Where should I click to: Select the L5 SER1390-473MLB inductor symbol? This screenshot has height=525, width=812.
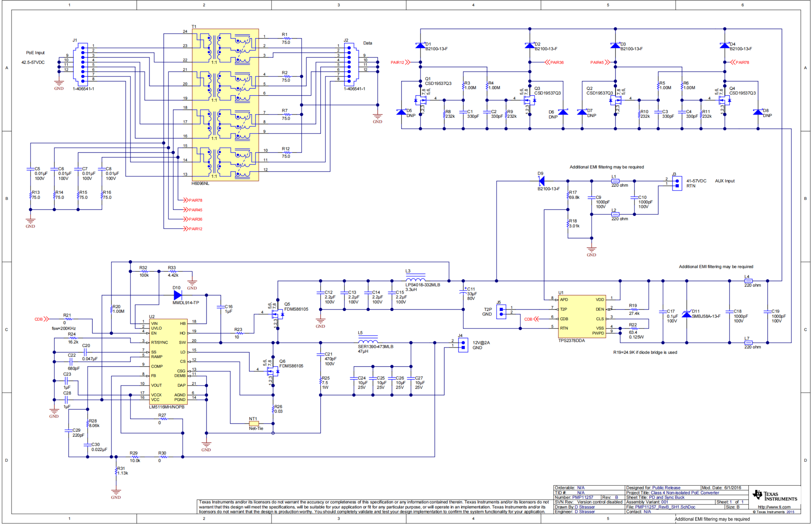[x=368, y=340]
